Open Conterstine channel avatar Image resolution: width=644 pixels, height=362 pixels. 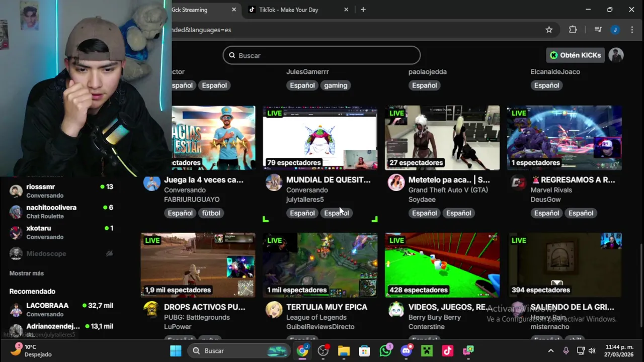click(x=396, y=310)
